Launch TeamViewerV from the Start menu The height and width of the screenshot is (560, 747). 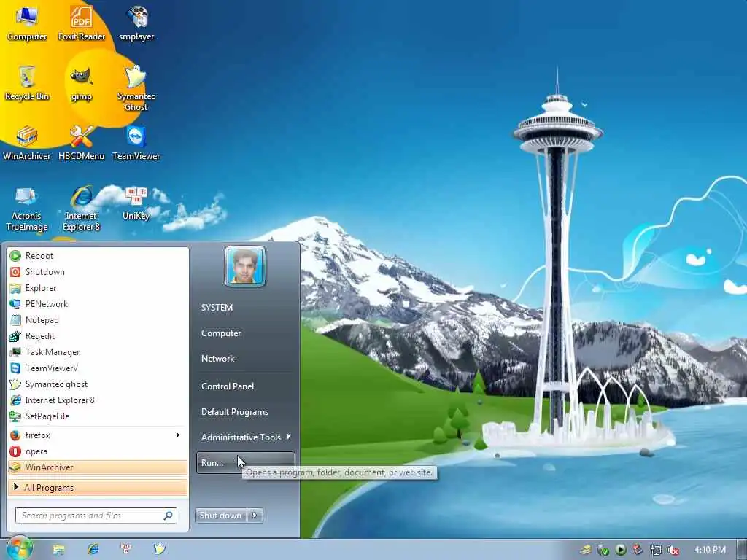pos(98,368)
